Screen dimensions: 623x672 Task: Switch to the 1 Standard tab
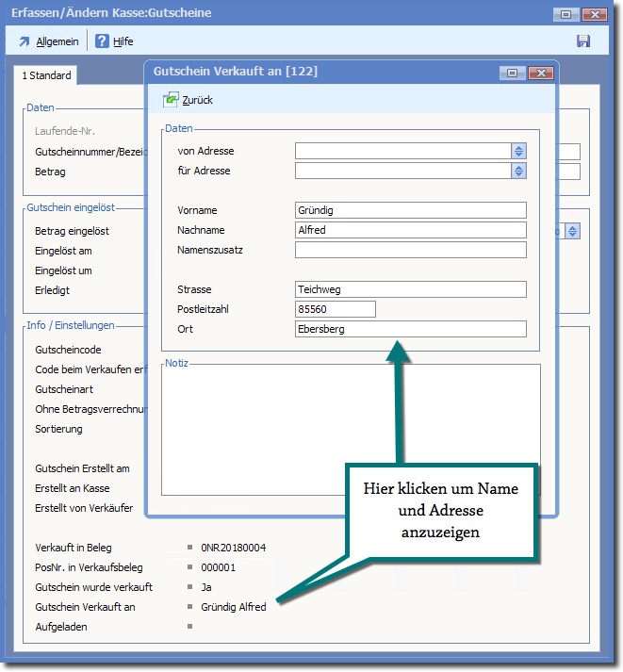[x=46, y=75]
